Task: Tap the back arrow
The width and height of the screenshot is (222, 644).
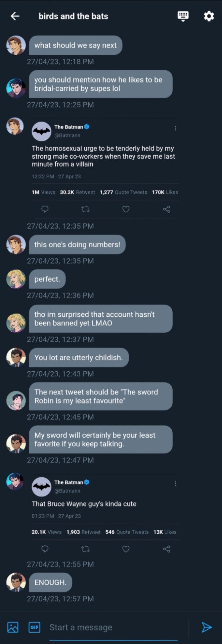Action: point(15,16)
